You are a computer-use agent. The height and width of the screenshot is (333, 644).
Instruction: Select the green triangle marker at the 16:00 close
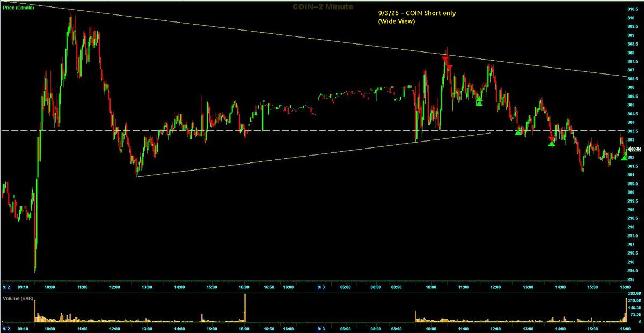pyautogui.click(x=624, y=157)
